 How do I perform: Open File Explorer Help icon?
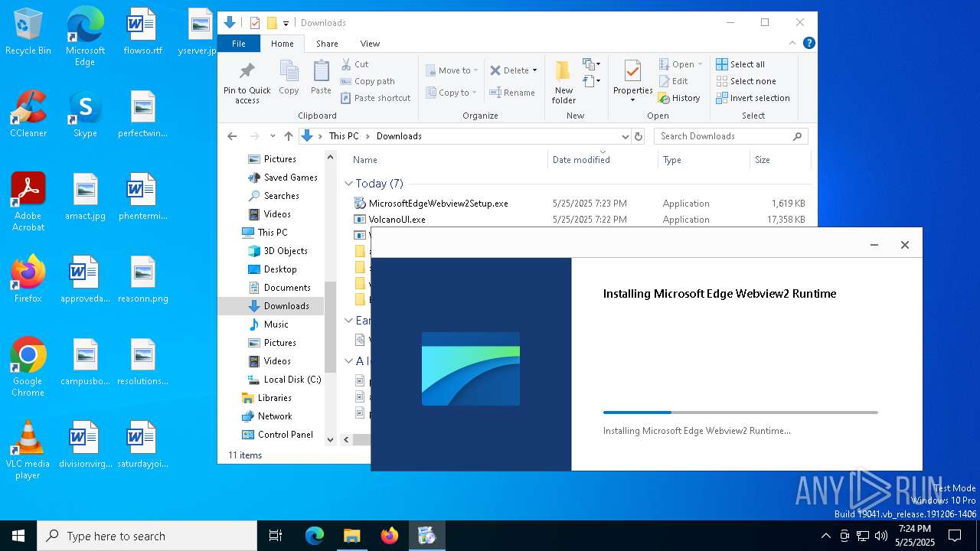point(808,44)
